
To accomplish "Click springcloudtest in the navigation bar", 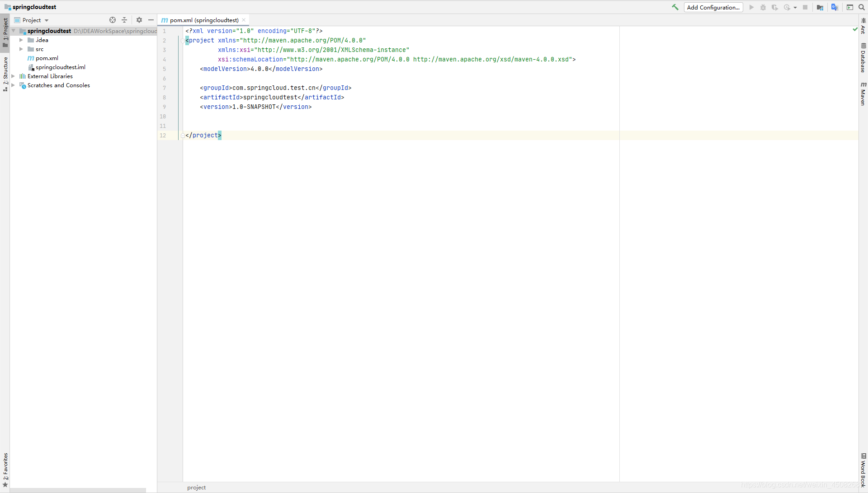I will pos(34,7).
